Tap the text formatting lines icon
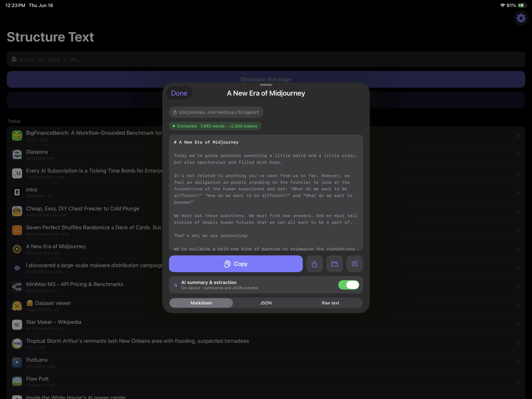The image size is (532, 399). coord(354,264)
